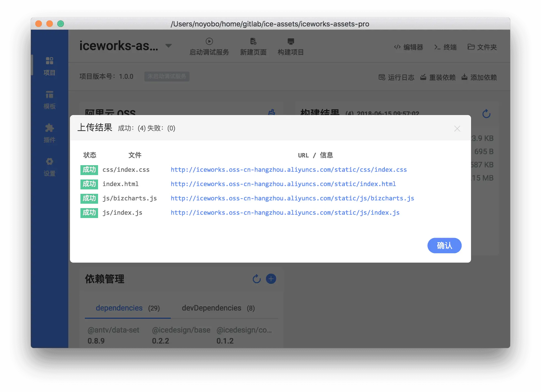This screenshot has height=392, width=541.
Task: Open the js/bizcharts.js uploaded URL link
Action: (x=292, y=198)
